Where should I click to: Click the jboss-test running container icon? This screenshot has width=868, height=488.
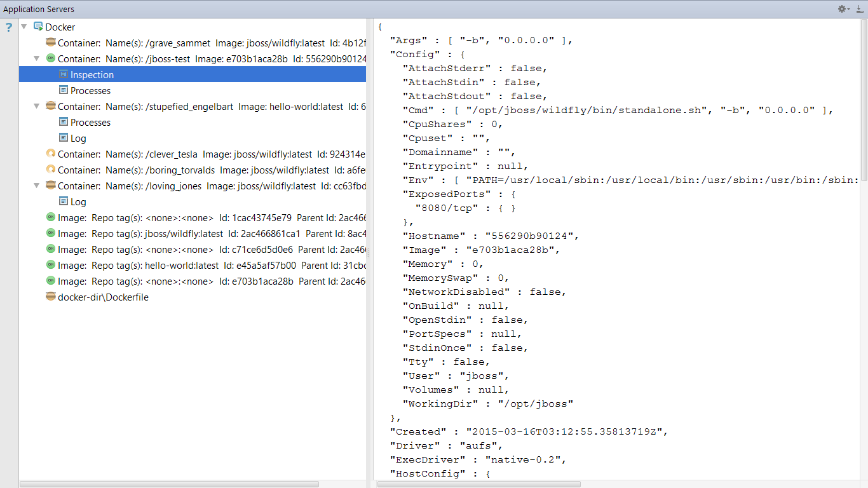click(x=51, y=58)
